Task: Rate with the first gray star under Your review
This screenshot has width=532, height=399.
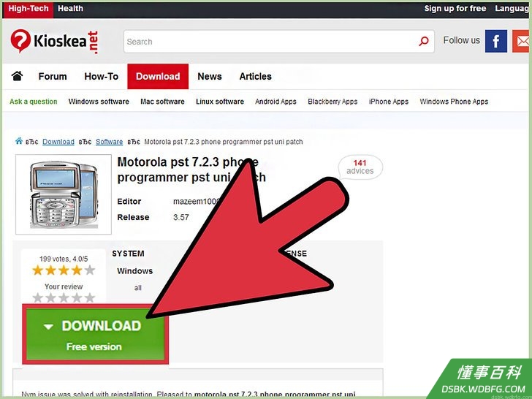Action: pos(38,298)
